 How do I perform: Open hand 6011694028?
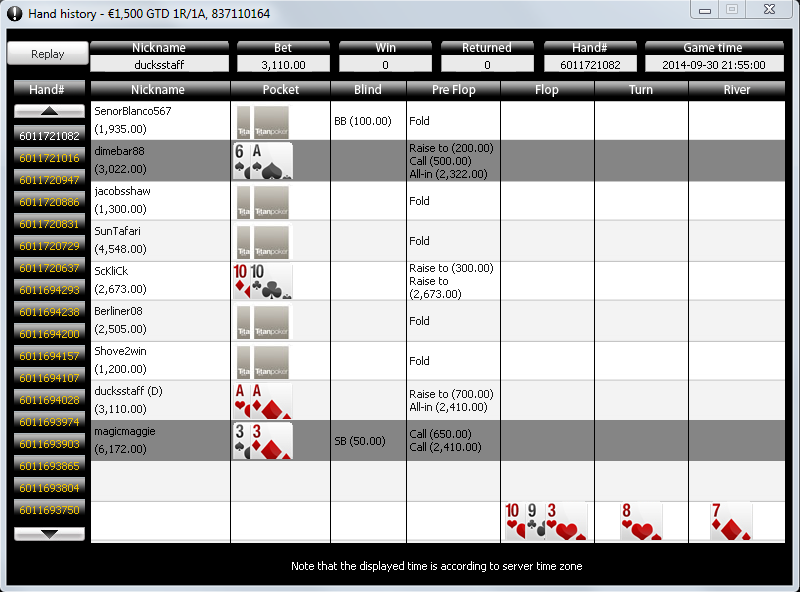49,400
